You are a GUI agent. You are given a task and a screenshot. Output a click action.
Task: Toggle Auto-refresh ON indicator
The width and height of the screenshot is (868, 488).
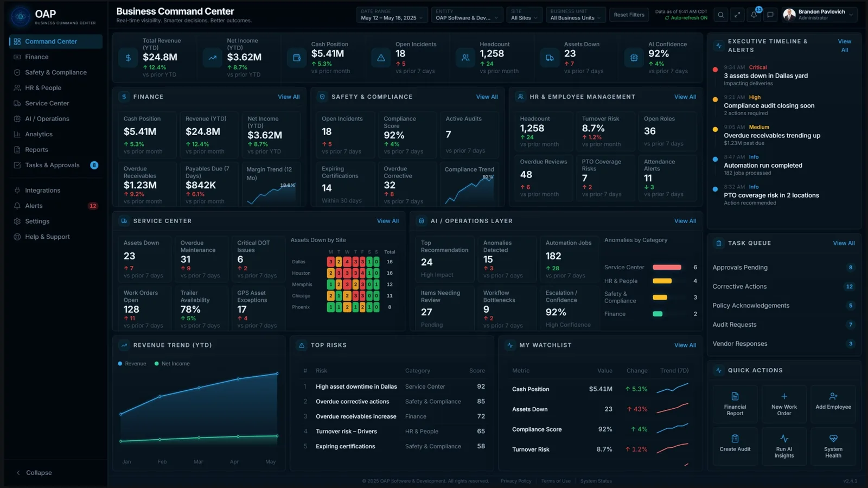(x=686, y=18)
